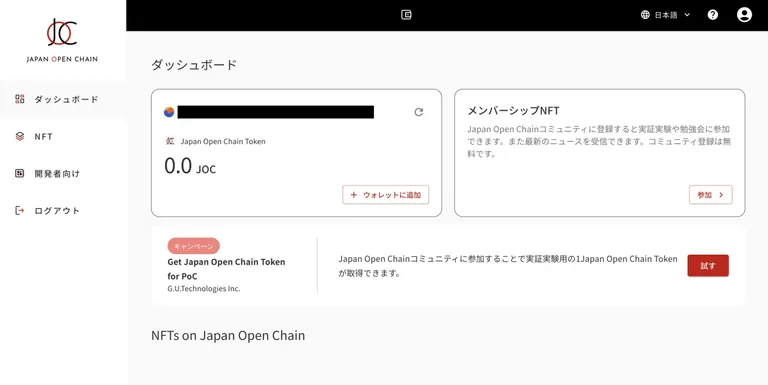Click the globe language icon
Viewport: 768px width, 385px height.
click(645, 15)
